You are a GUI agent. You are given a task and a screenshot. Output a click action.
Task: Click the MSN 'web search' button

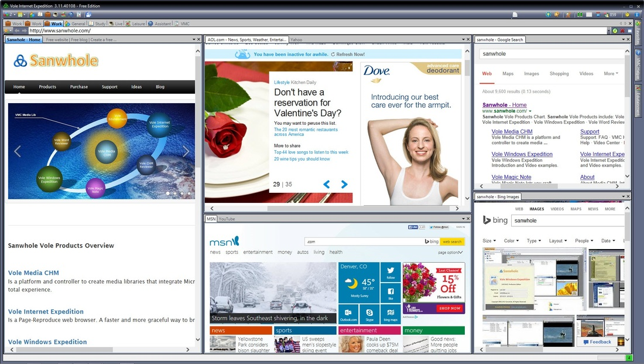[x=452, y=241]
